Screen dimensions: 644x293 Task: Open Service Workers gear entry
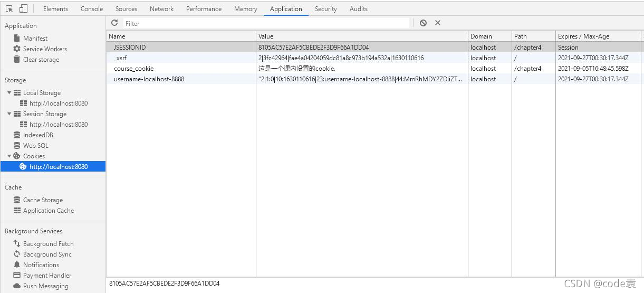point(44,49)
